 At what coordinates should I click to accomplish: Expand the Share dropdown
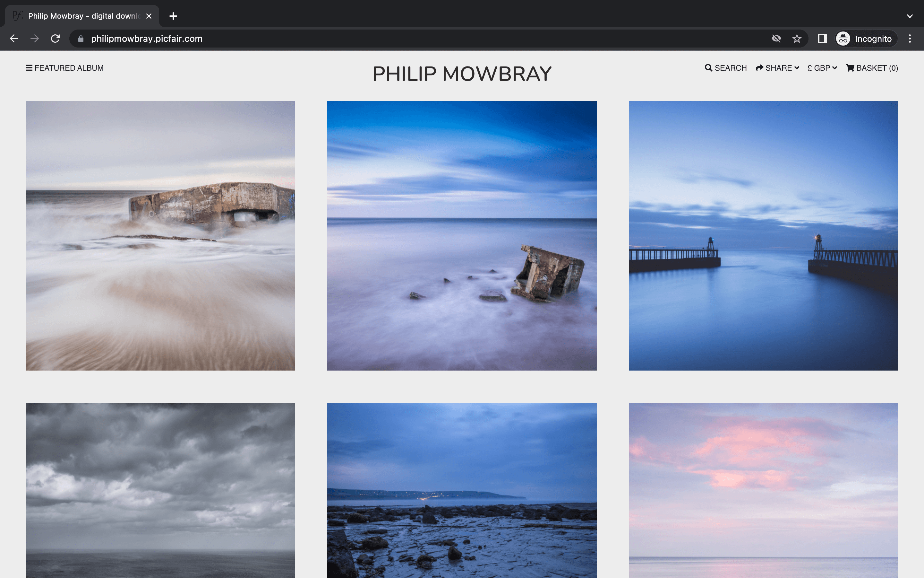[x=777, y=68]
